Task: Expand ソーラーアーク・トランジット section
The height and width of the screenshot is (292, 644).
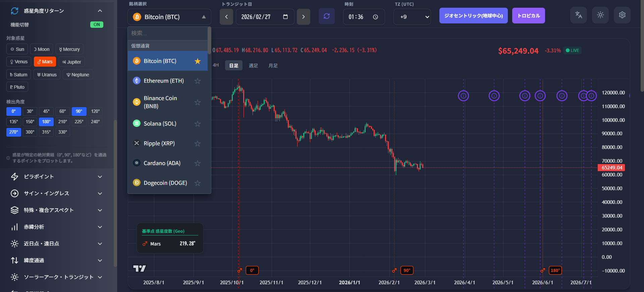Action: tap(100, 277)
